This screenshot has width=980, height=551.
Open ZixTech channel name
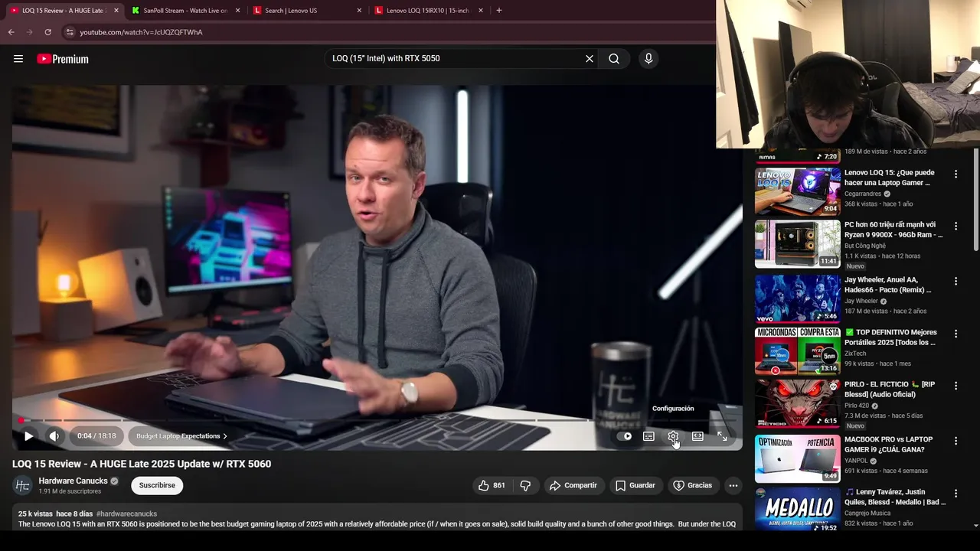coord(855,354)
